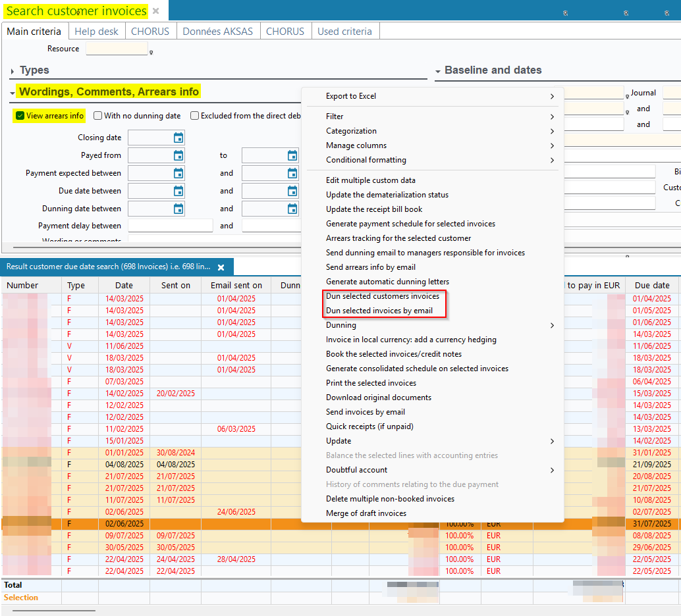This screenshot has height=616, width=681.
Task: Tick Excluded from the direct debit checkbox
Action: tap(195, 116)
